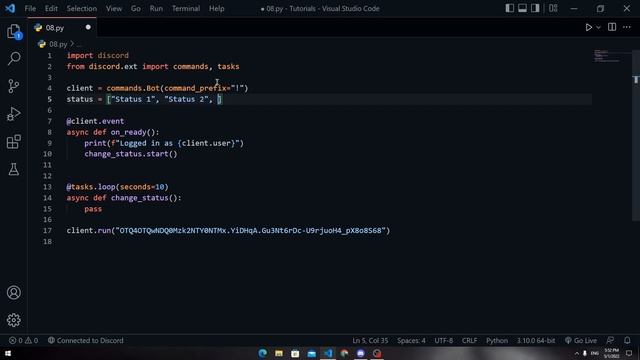Open Source Control view
This screenshot has height=360, width=640.
(13, 86)
